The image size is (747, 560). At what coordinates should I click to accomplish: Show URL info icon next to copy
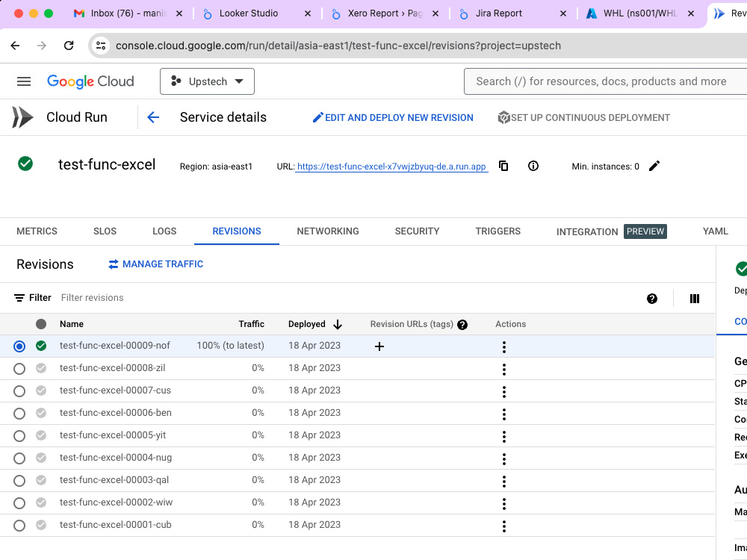533,166
